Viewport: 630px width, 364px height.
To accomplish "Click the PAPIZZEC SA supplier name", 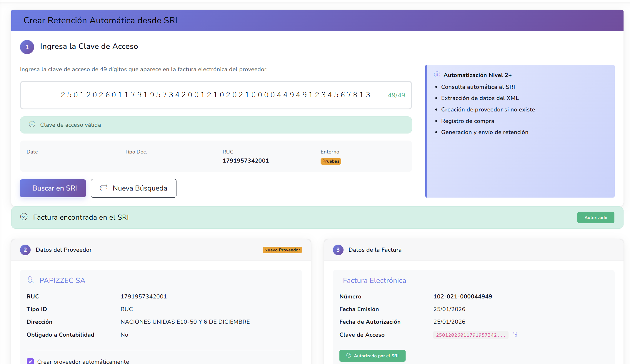I will pyautogui.click(x=62, y=280).
